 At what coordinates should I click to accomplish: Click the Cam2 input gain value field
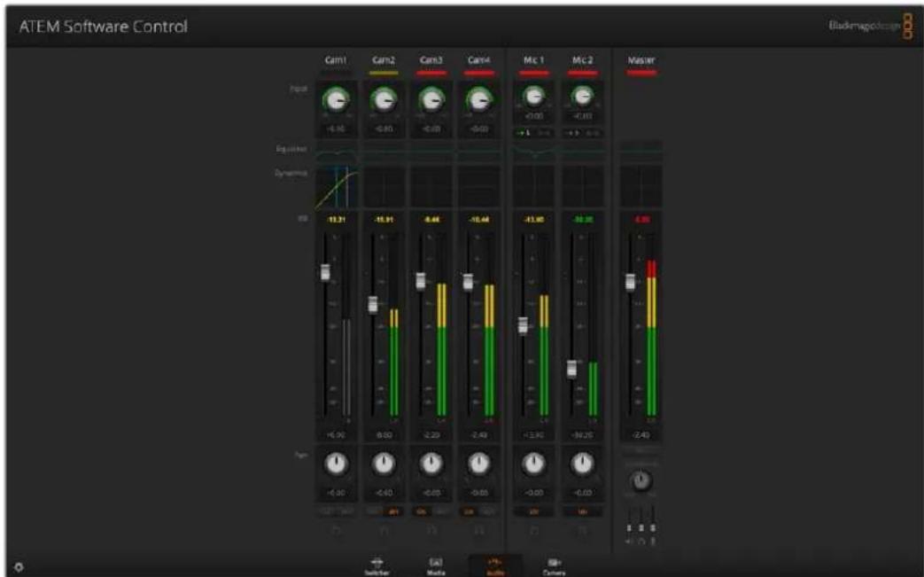384,129
